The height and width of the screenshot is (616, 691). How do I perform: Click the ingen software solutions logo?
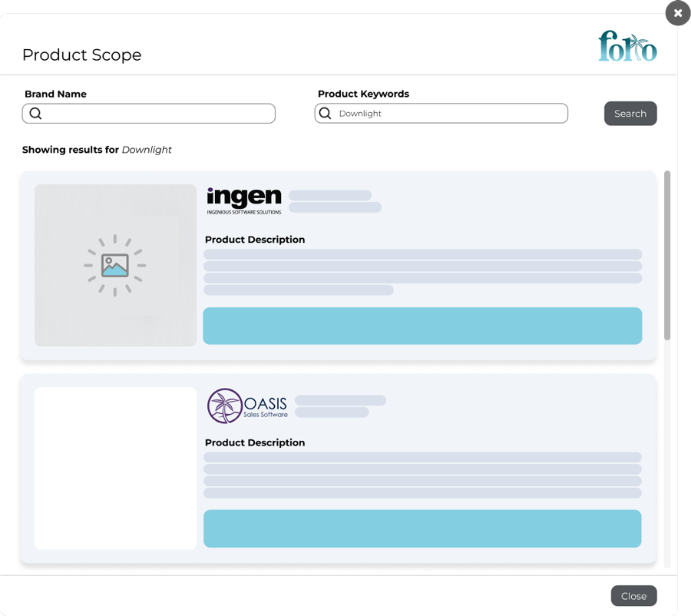pos(243,197)
